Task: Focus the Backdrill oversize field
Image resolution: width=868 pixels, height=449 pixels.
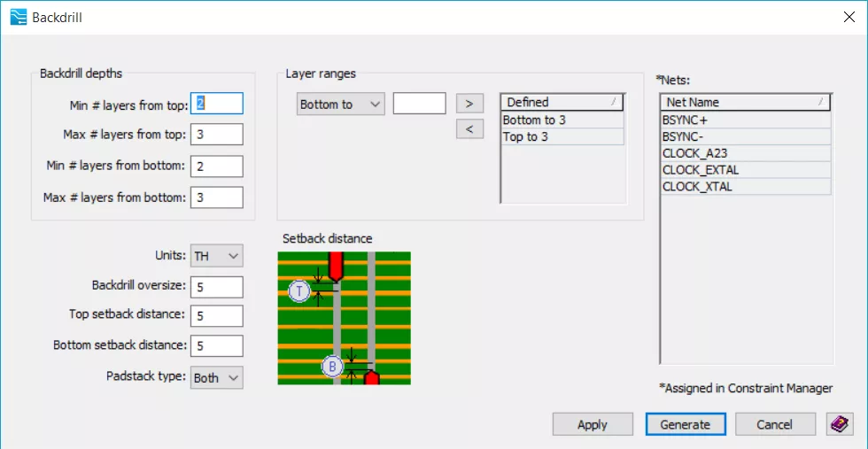Action: [x=217, y=286]
